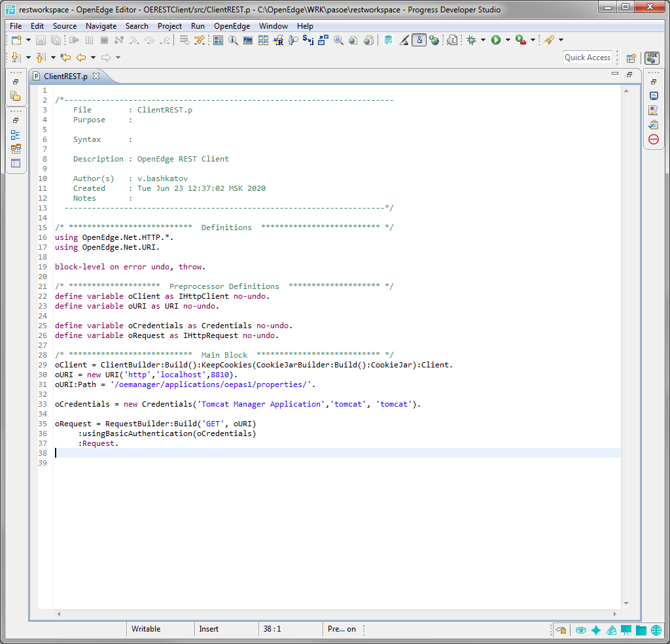This screenshot has width=670, height=644.
Task: Click the Next Annotation down-arrow icon
Action: point(16,58)
